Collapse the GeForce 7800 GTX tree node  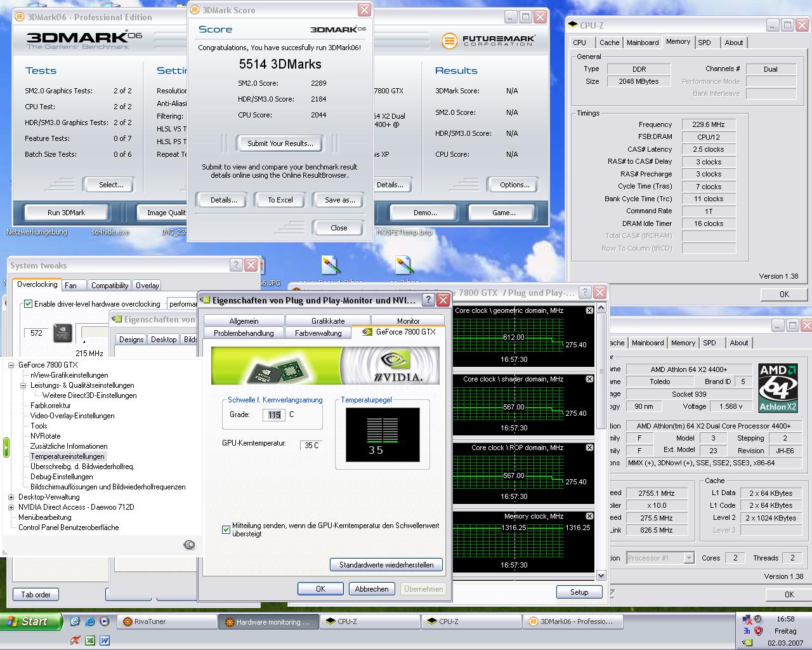[11, 365]
